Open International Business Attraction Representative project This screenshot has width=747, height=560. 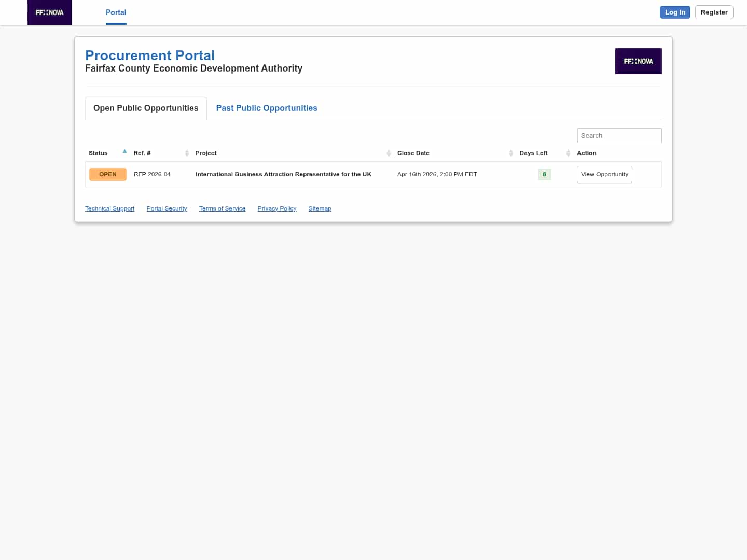[283, 174]
